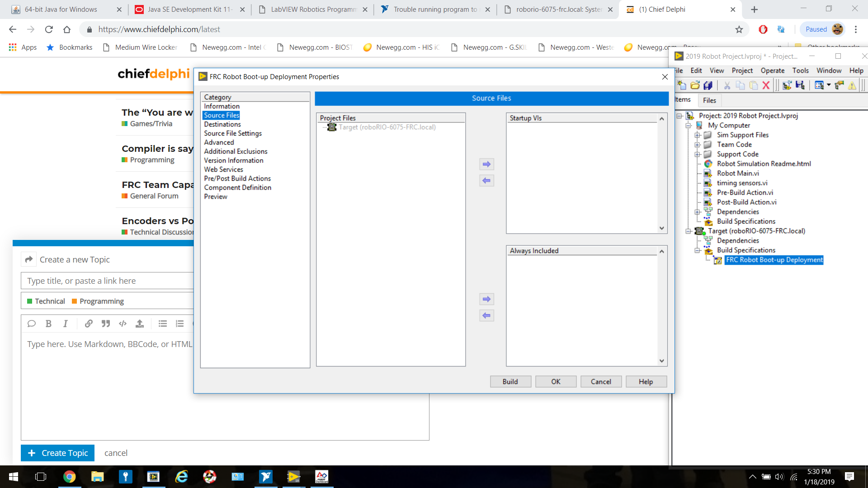
Task: Click the Open folder icon in the project toolbar
Action: (695, 85)
